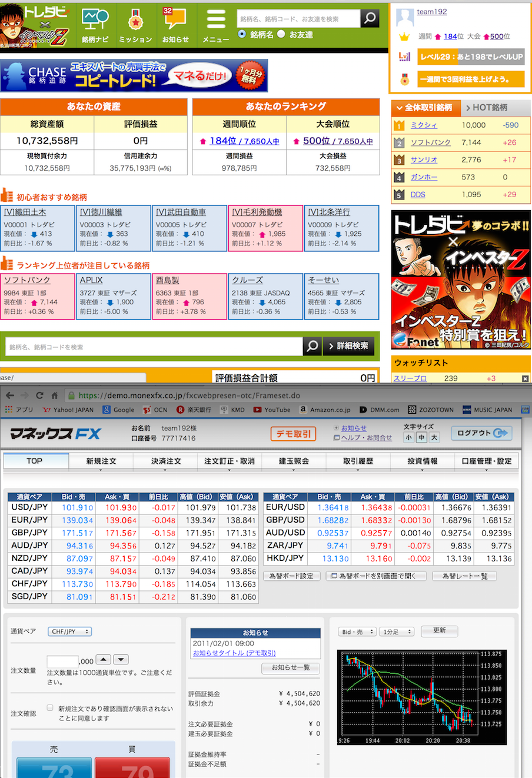Screen dimensions: 532x778
Task: Click the 為替ボード設定 button
Action: tap(292, 576)
